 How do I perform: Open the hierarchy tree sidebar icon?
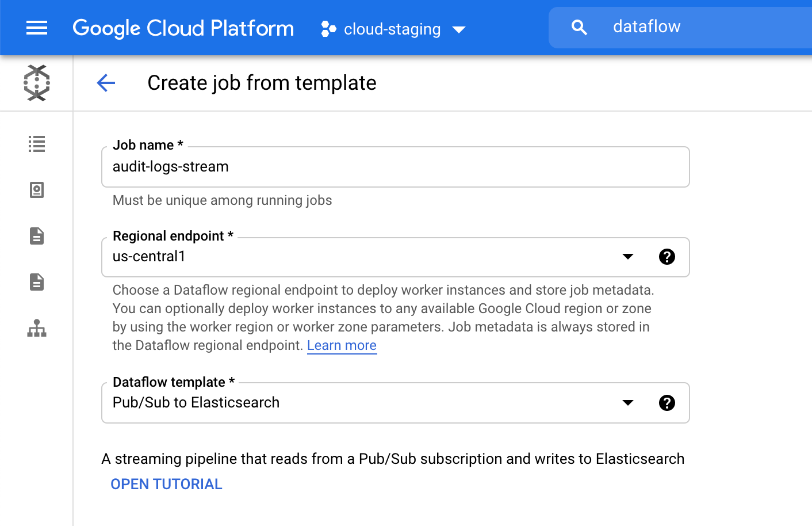(37, 328)
